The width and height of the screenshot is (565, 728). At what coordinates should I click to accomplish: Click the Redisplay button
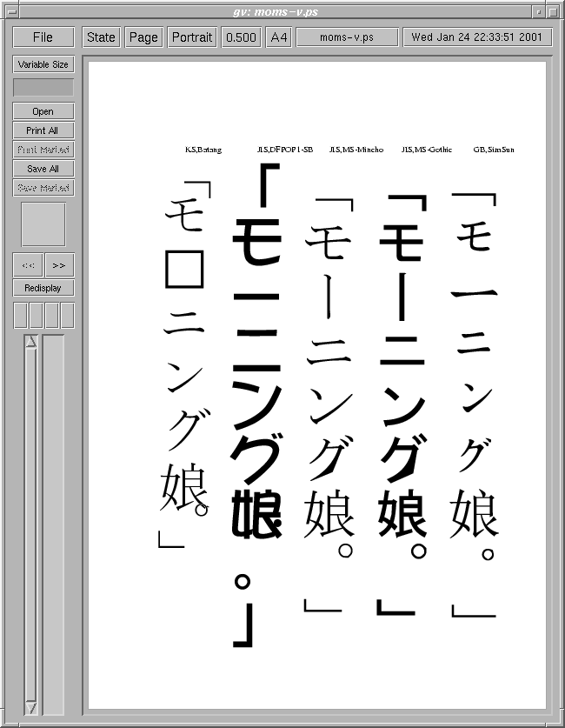(x=43, y=288)
